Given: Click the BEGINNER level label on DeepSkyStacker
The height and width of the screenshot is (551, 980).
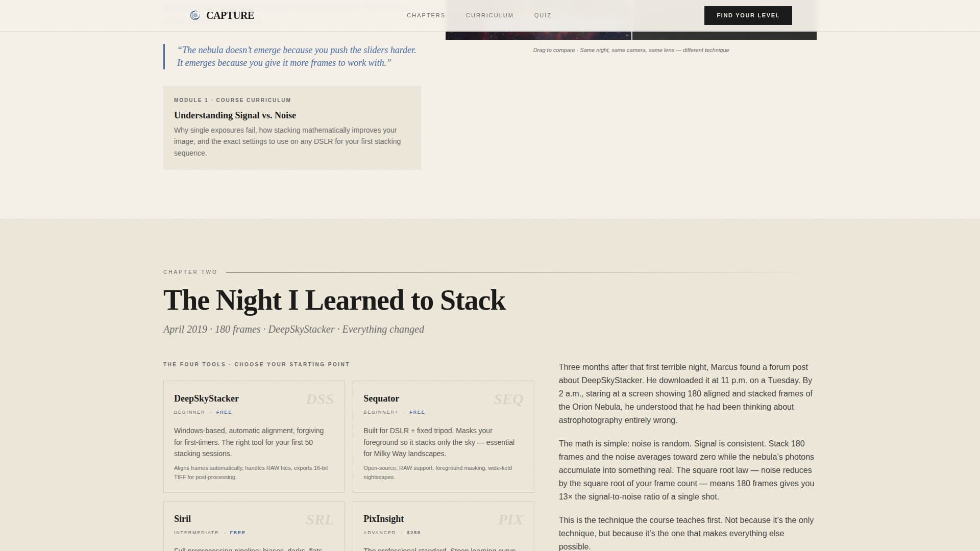Looking at the screenshot, I should point(189,412).
